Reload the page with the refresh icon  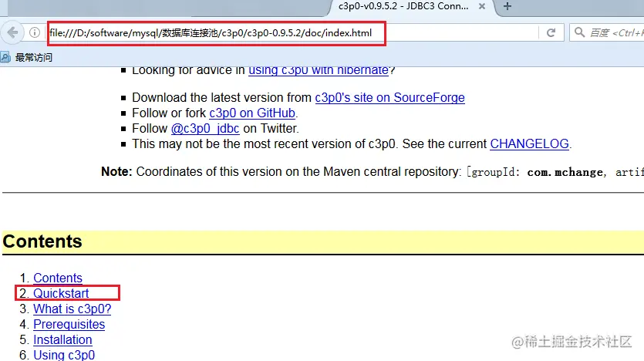(551, 32)
